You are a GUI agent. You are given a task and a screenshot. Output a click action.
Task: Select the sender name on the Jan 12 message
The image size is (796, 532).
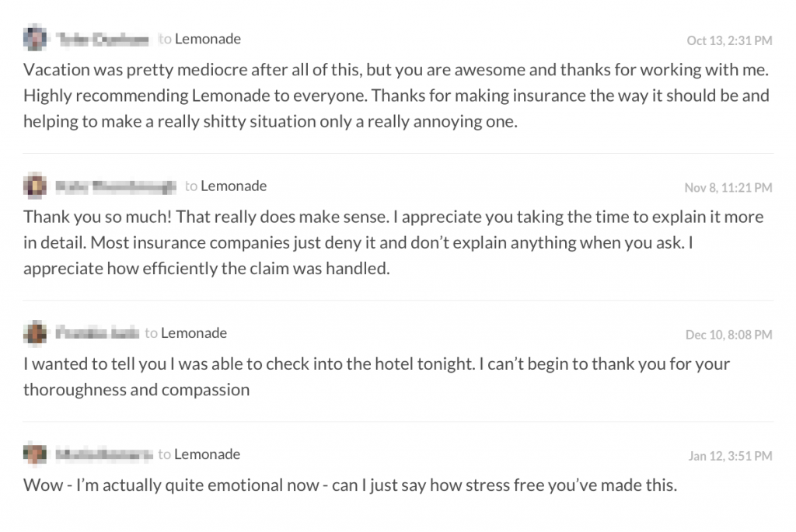[x=103, y=455]
